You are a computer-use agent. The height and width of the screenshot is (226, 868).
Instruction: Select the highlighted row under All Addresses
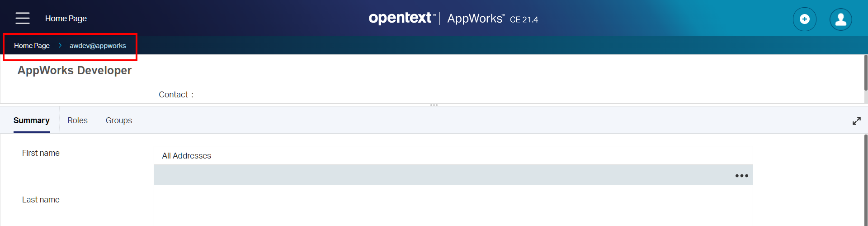point(443,175)
